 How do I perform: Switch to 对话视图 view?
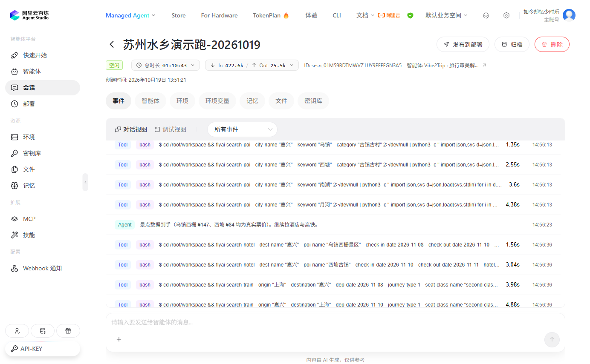click(x=131, y=129)
